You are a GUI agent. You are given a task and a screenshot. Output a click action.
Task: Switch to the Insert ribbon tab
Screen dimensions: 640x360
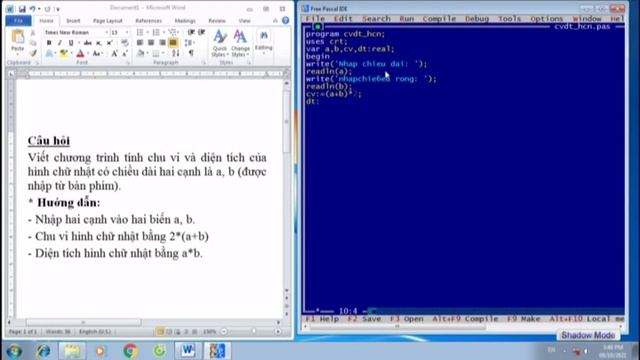pos(73,21)
